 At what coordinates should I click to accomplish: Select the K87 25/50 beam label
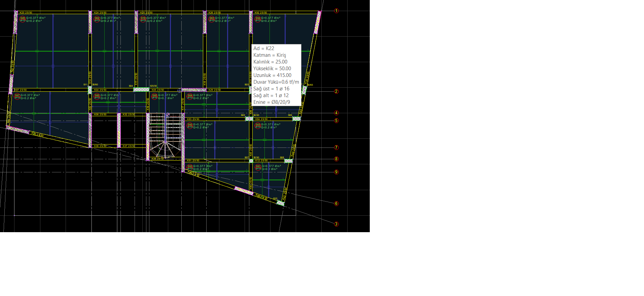point(21,90)
